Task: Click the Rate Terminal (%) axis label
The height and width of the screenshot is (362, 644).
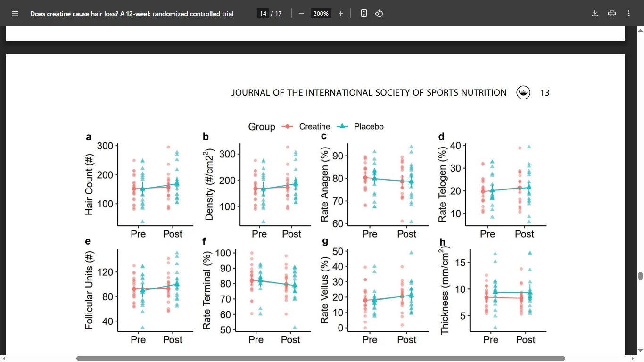Action: coord(207,290)
